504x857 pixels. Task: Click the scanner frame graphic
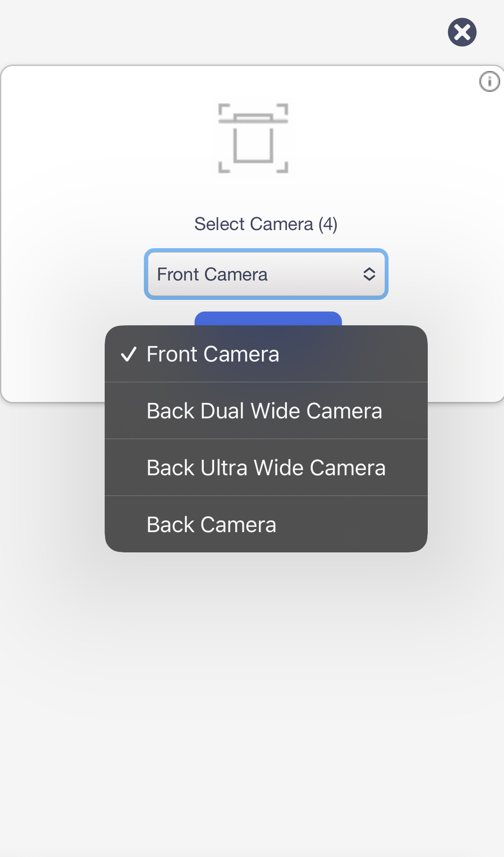point(253,138)
